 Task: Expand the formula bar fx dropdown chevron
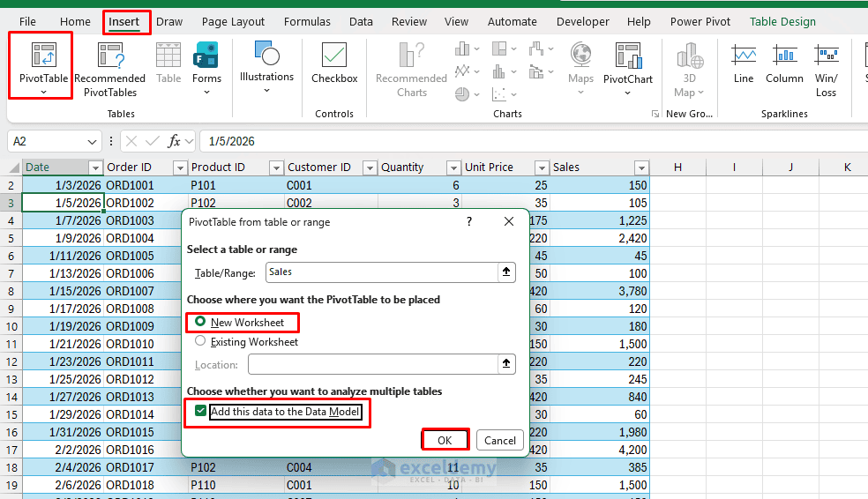[x=190, y=142]
